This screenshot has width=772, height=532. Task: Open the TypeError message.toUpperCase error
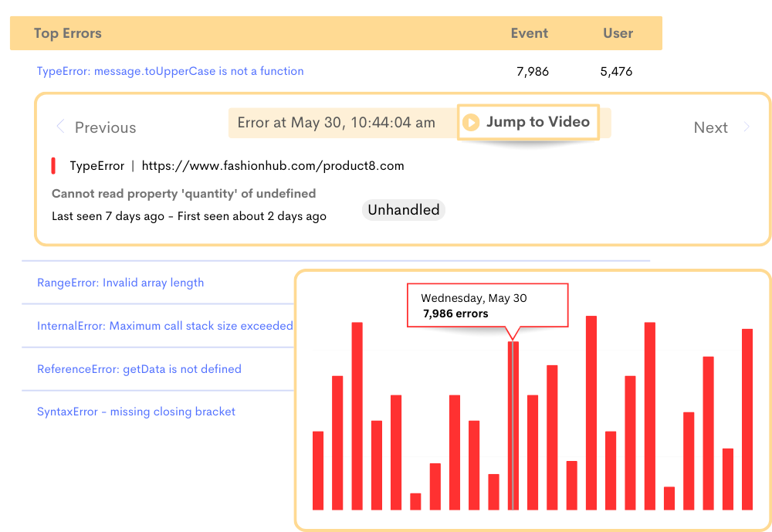pyautogui.click(x=171, y=70)
